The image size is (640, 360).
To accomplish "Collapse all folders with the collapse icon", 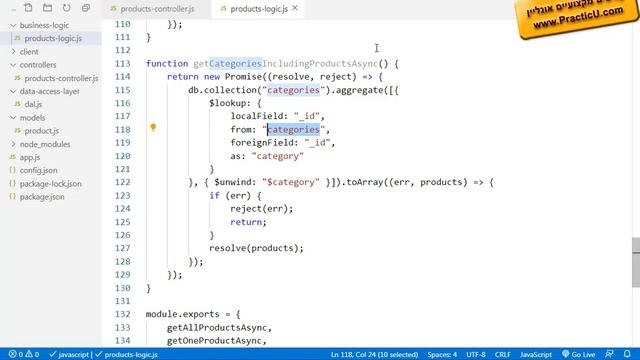I will point(86,8).
